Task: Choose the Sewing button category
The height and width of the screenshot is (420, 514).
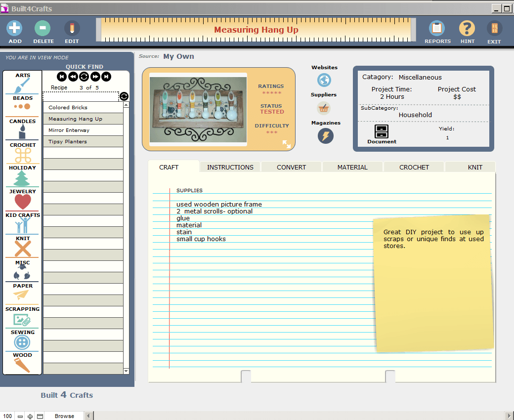Action: (23, 340)
